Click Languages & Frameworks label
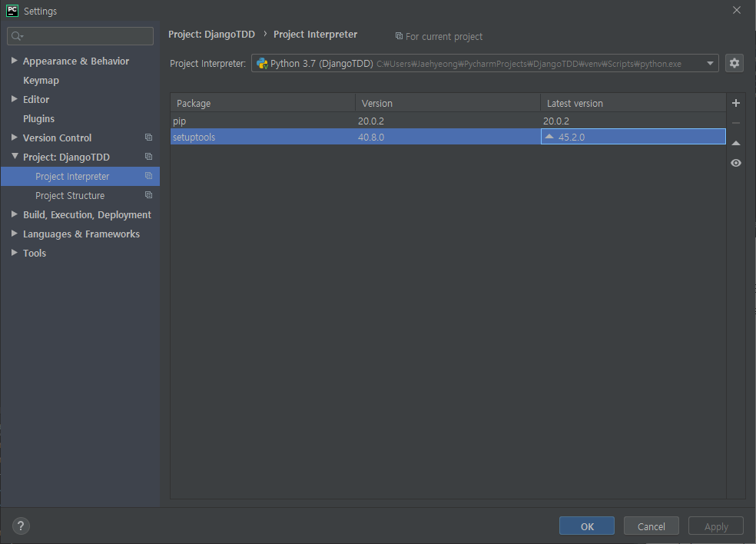 tap(81, 234)
